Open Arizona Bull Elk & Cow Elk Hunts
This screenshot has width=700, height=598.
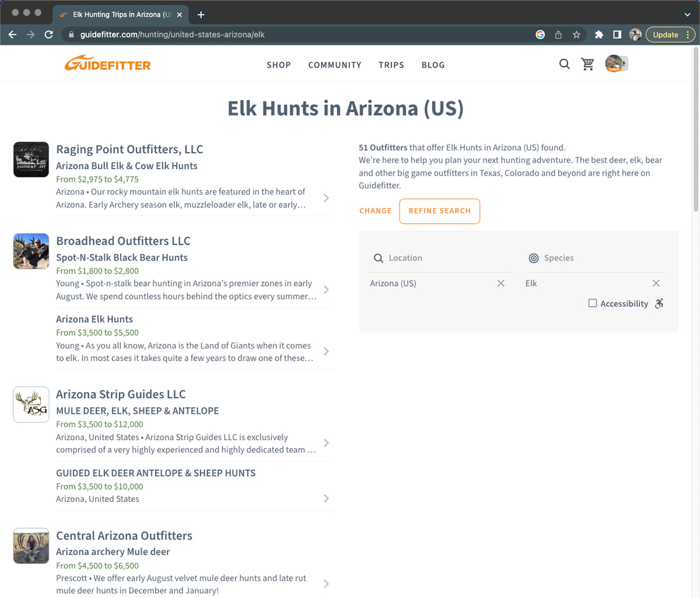click(x=127, y=166)
